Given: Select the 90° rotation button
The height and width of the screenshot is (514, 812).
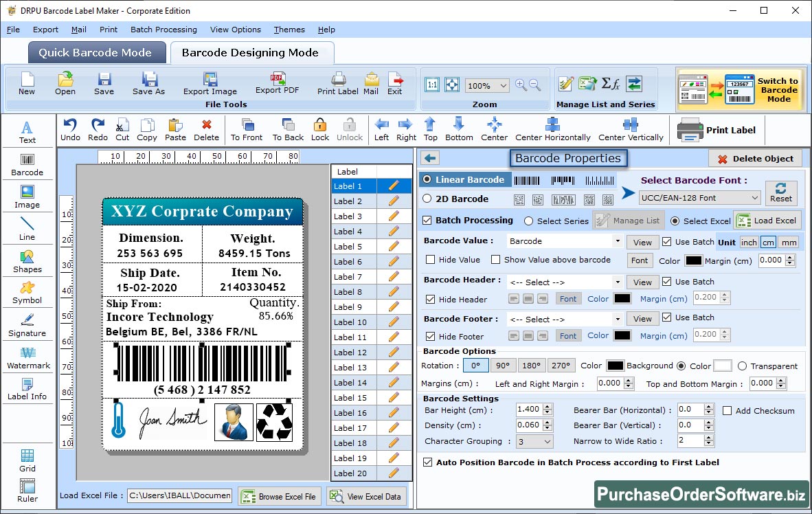Looking at the screenshot, I should pyautogui.click(x=502, y=366).
